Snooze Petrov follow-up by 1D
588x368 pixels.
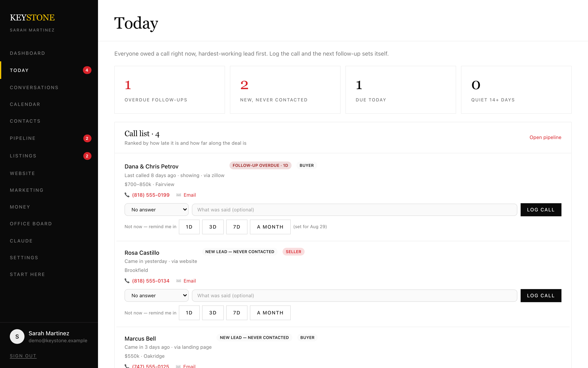click(x=189, y=227)
